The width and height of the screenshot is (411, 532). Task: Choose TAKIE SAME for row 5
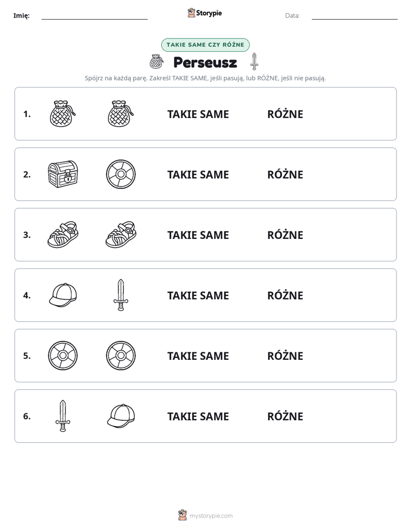(198, 356)
